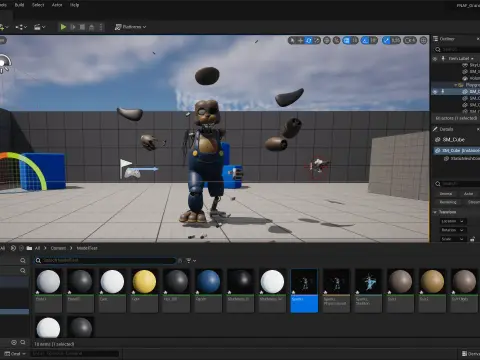Choose the Select Objects cursor tool

[x=292, y=40]
